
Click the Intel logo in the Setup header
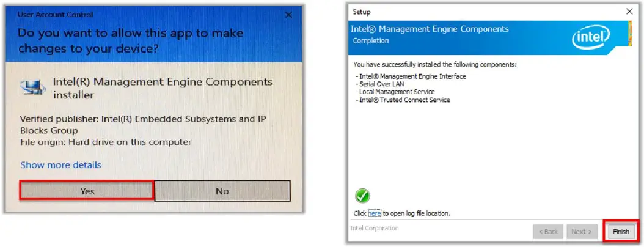point(591,39)
